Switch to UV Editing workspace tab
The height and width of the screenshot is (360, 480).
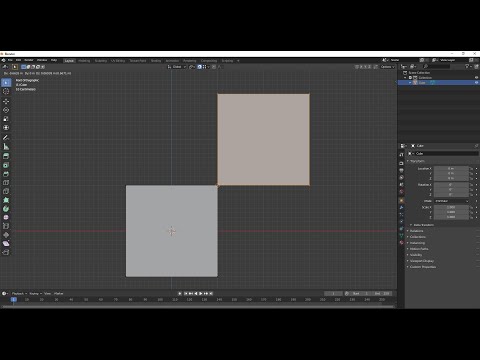(x=118, y=61)
